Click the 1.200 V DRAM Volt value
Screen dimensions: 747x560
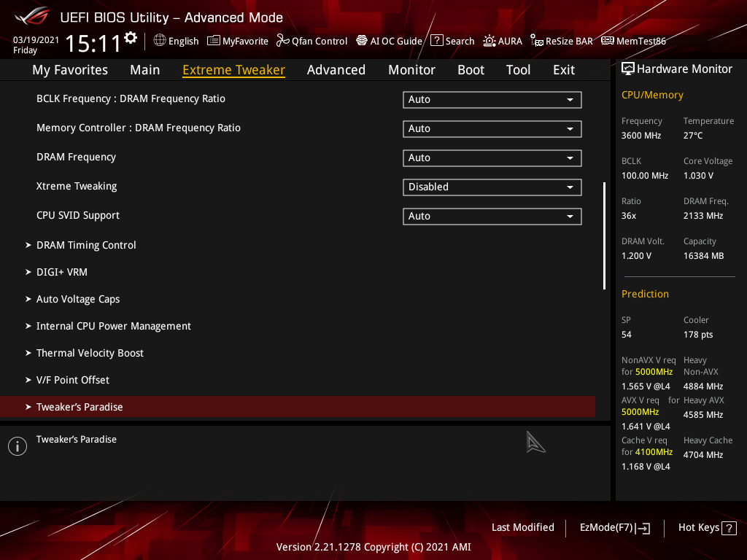[636, 256]
